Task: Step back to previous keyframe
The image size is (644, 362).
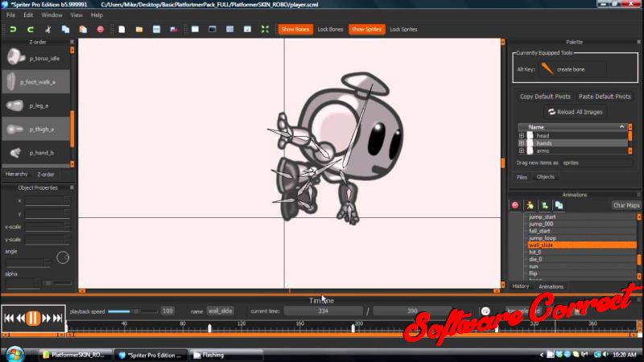Action: [21, 318]
